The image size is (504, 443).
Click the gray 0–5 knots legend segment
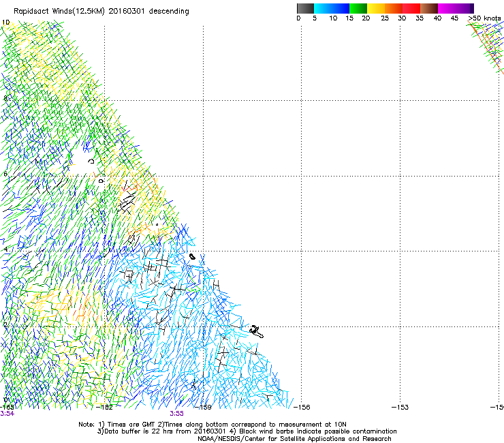(x=305, y=8)
